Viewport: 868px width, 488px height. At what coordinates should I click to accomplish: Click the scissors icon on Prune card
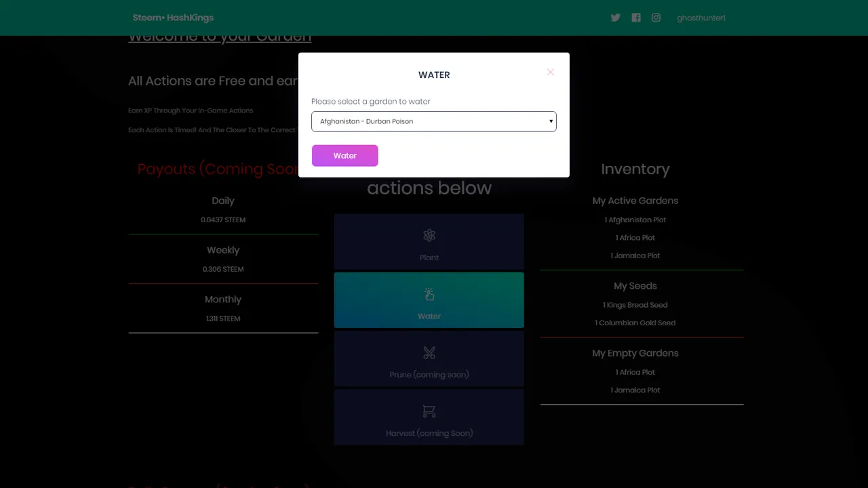429,352
